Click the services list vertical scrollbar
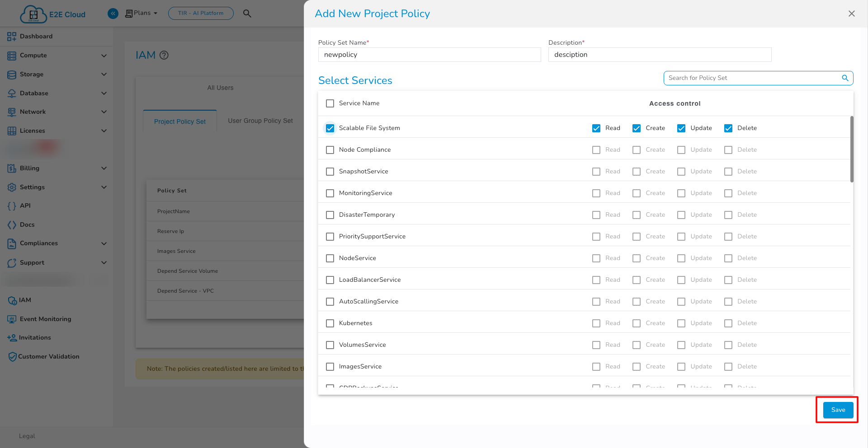 point(852,149)
